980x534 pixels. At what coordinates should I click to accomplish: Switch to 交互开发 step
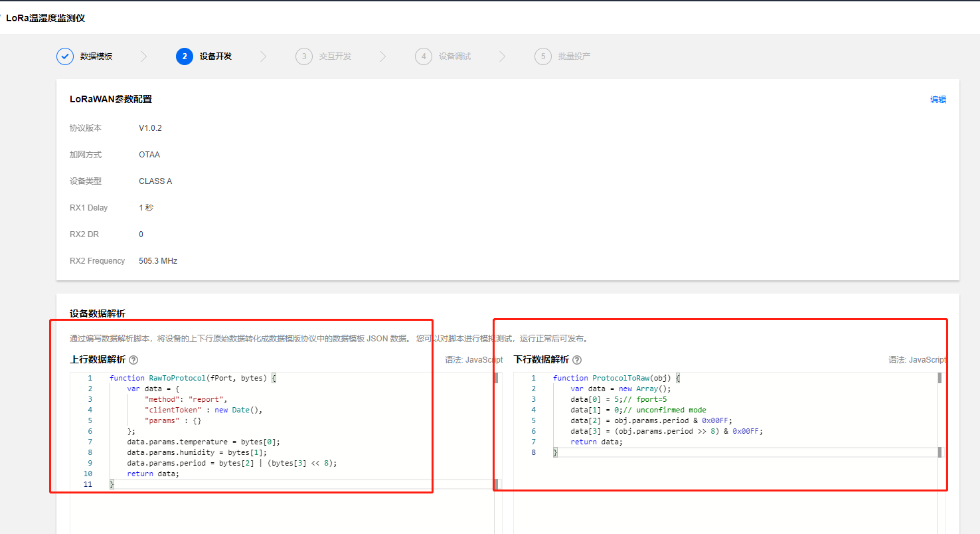[335, 56]
